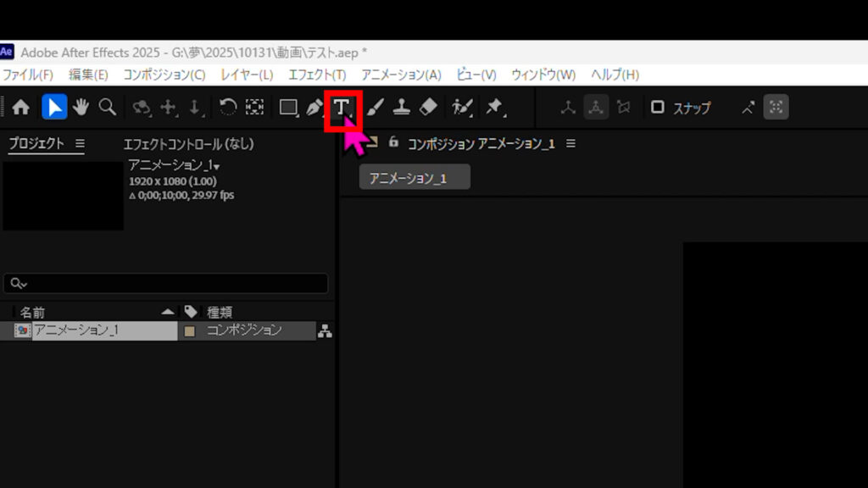
Task: Select the Horizontal Type (T) tool
Action: 342,108
